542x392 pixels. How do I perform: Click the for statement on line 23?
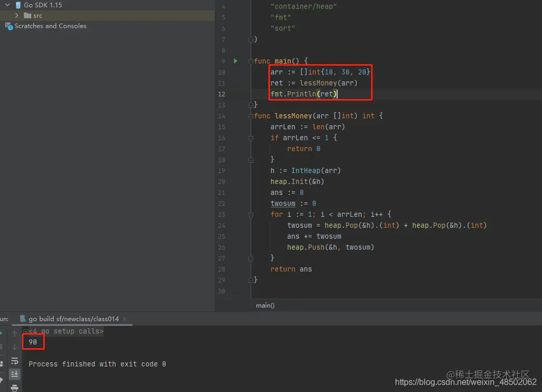tap(330, 214)
